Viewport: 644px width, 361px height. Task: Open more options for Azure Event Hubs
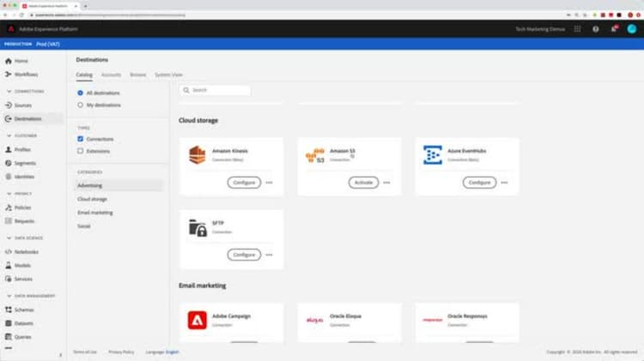[504, 183]
